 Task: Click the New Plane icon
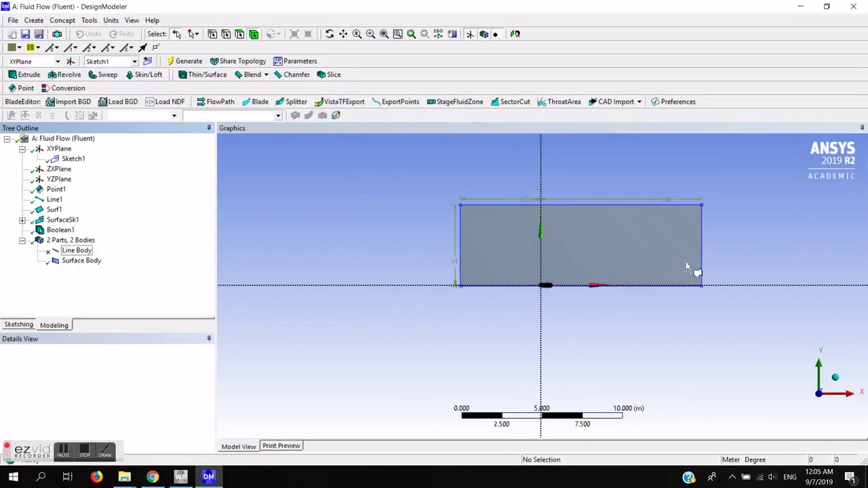71,61
